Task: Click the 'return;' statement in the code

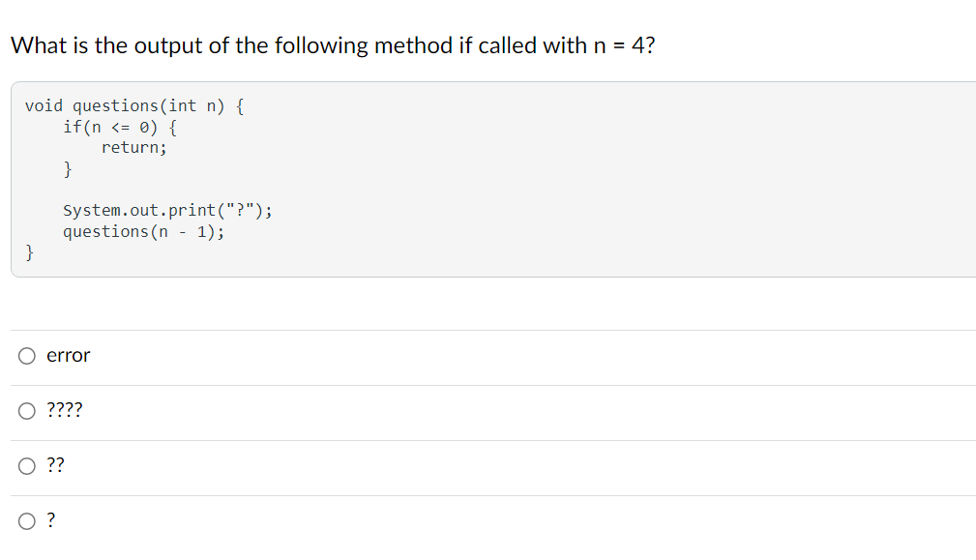Action: (x=135, y=147)
